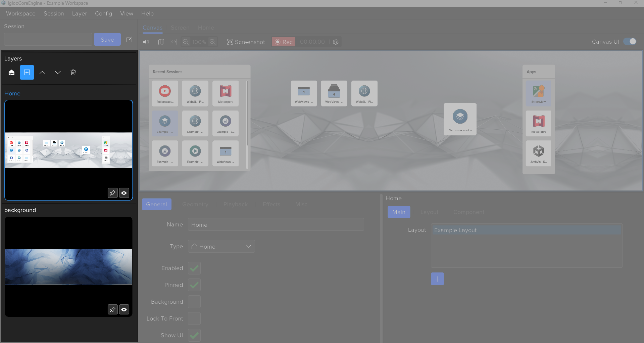Enable the Lock To Front checkbox

(x=194, y=318)
